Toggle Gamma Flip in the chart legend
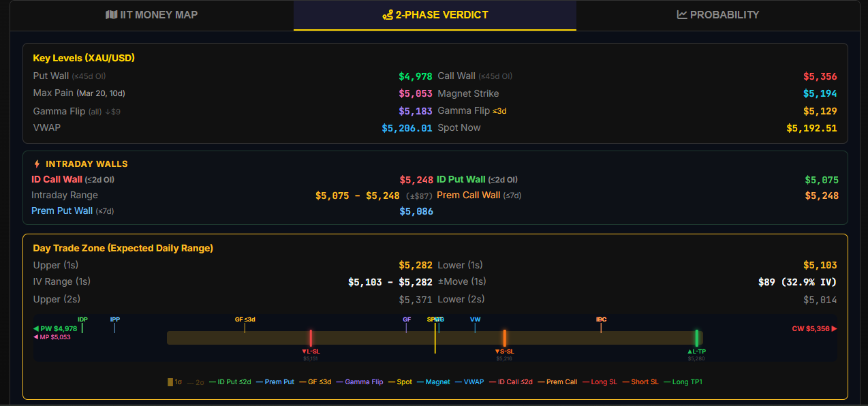 coord(359,382)
